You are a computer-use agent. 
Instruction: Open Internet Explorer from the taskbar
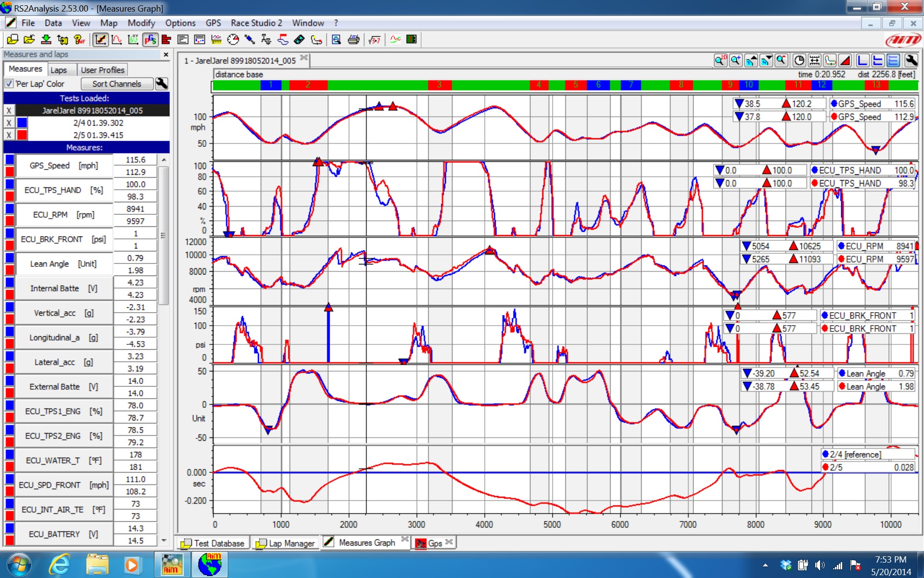click(60, 565)
